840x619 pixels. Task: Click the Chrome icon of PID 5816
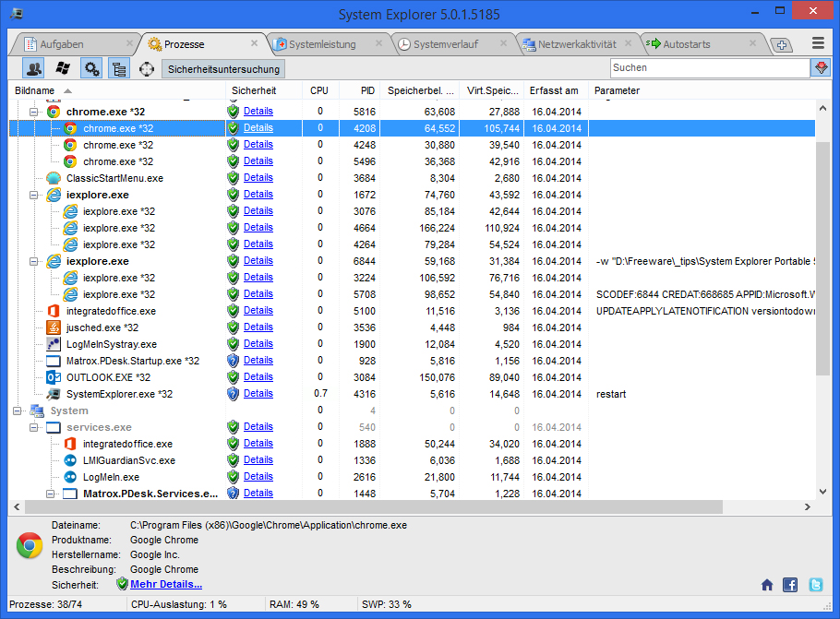coord(54,112)
